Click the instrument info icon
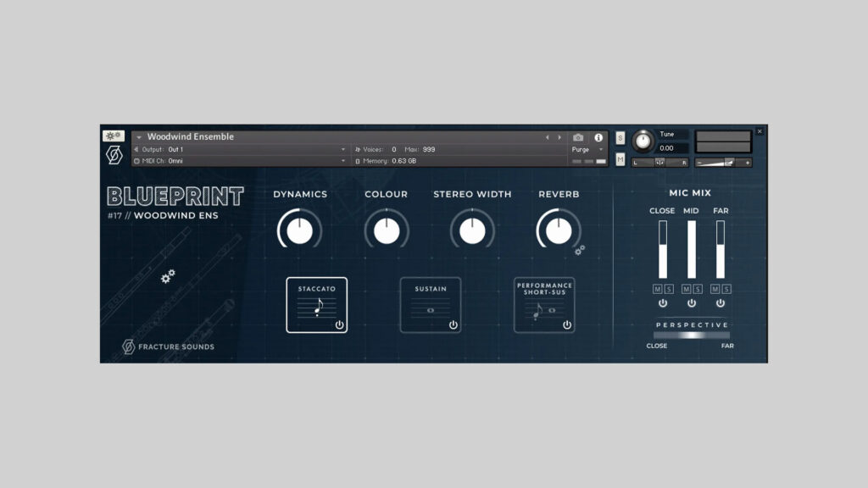The width and height of the screenshot is (868, 488). coord(598,137)
